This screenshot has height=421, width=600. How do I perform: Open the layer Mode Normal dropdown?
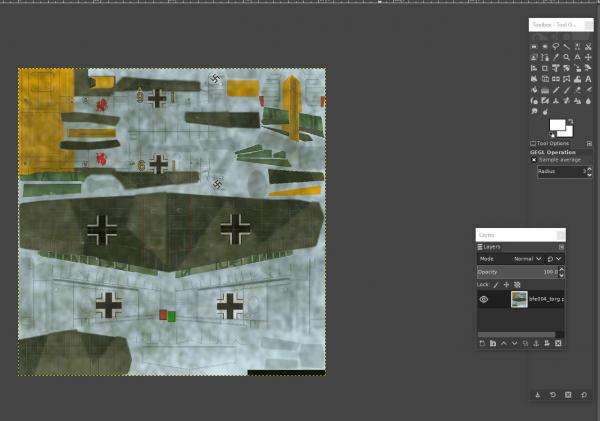(x=528, y=259)
